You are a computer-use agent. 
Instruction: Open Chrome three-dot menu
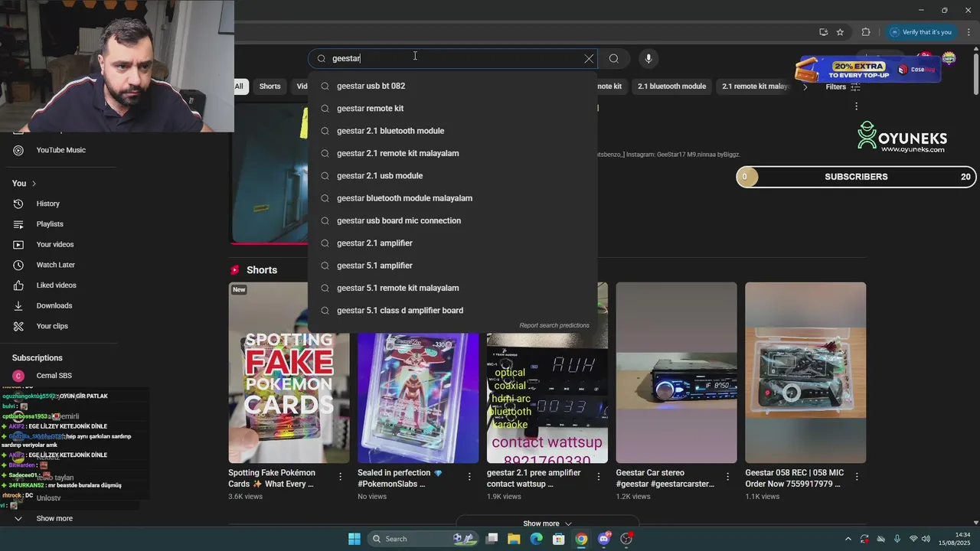(969, 32)
